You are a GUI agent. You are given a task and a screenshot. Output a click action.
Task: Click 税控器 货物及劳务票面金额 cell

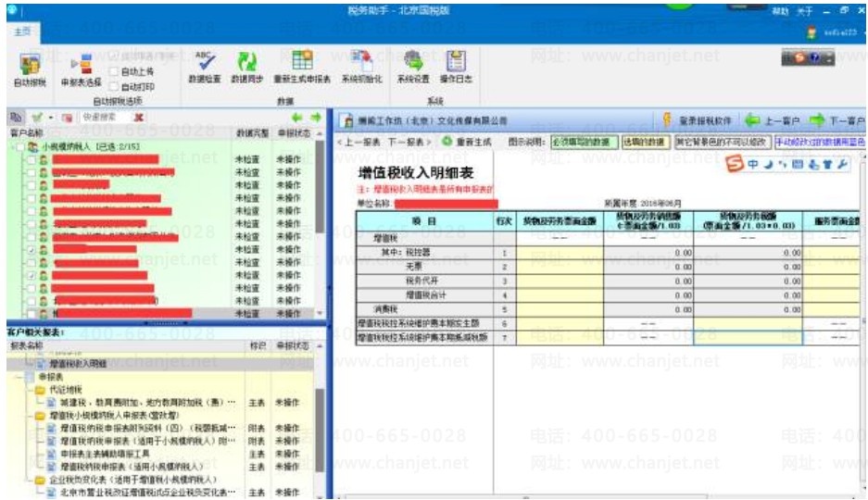click(560, 252)
